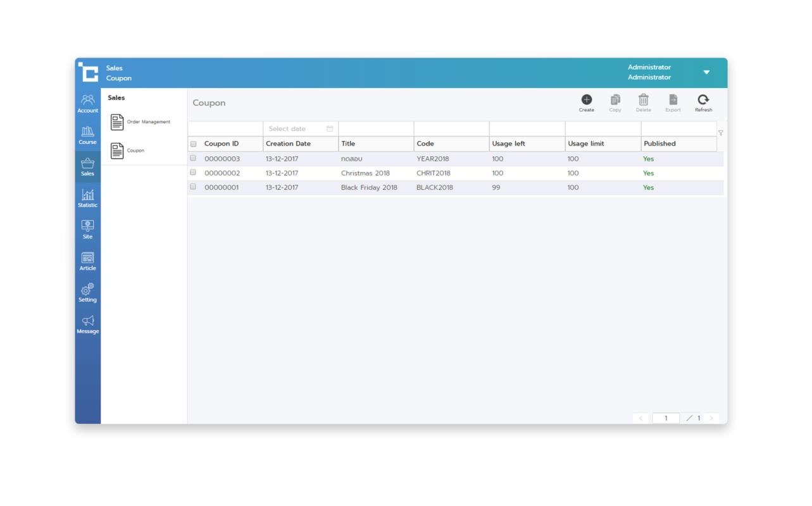Select checkbox for coupon 00000002
Viewport: 812px width, 506px height.
(193, 173)
